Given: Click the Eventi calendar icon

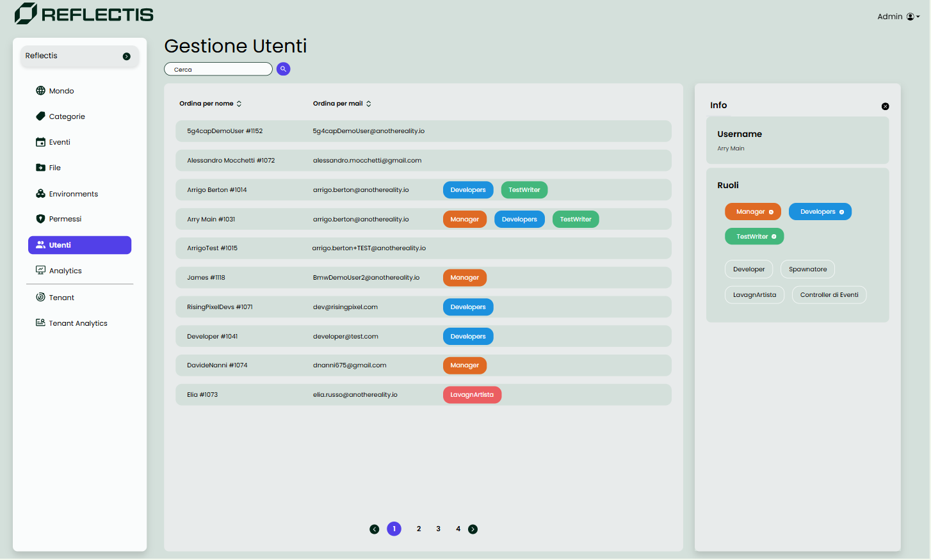Looking at the screenshot, I should (x=40, y=142).
